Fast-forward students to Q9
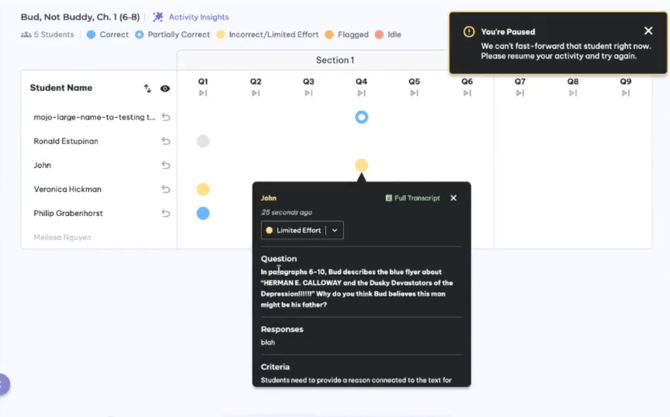 tap(625, 93)
